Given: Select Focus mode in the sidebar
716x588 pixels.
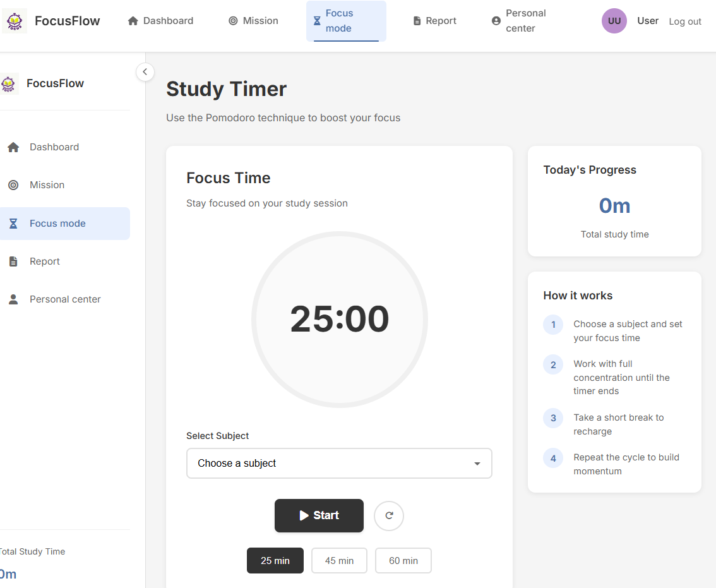Looking at the screenshot, I should tap(65, 224).
